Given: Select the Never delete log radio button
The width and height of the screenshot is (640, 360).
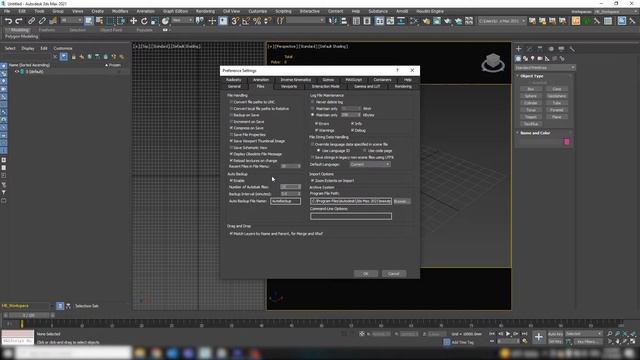Looking at the screenshot, I should tap(313, 102).
